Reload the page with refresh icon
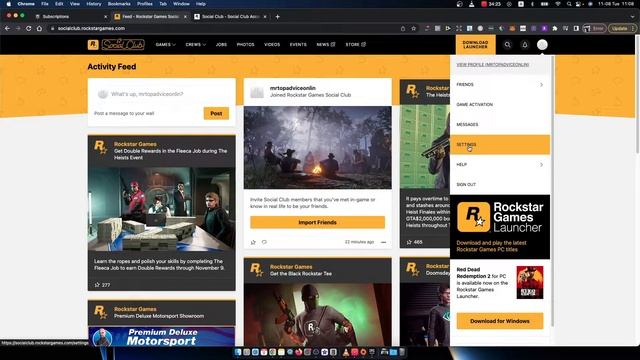The image size is (640, 360). [x=29, y=28]
